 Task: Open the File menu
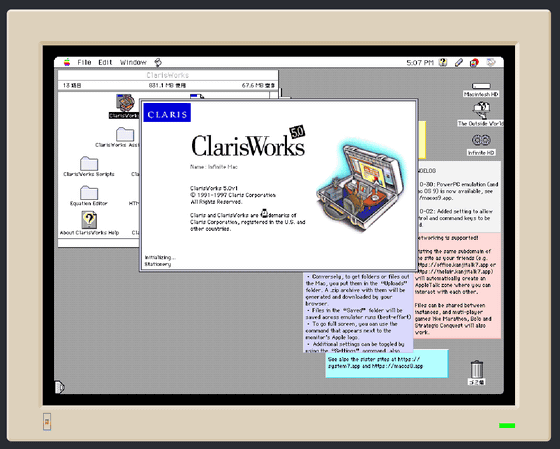point(84,63)
